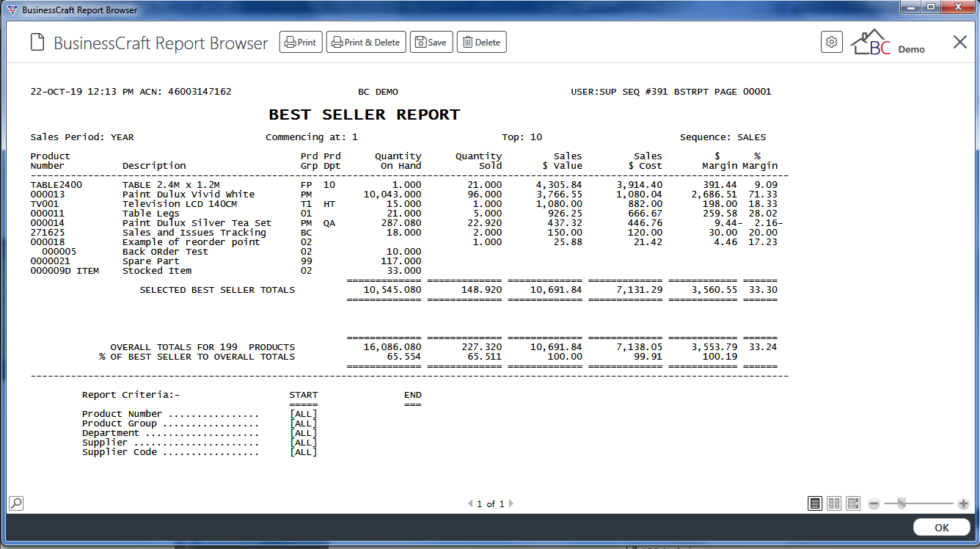Go to next page arrow
The height and width of the screenshot is (549, 980).
tap(511, 503)
